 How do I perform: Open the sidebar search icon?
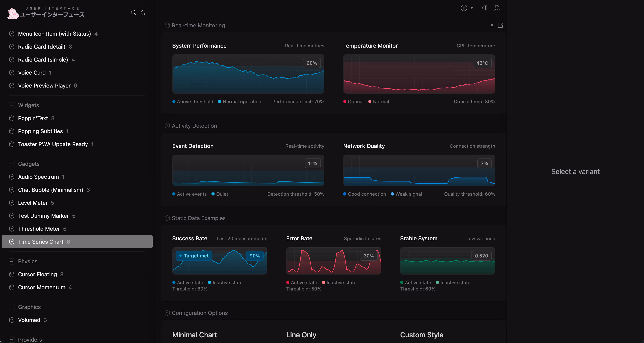[134, 13]
